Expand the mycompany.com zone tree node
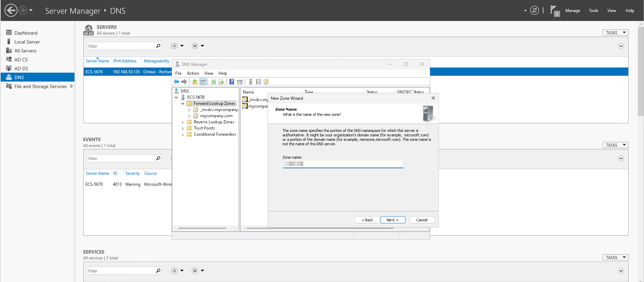 point(189,116)
